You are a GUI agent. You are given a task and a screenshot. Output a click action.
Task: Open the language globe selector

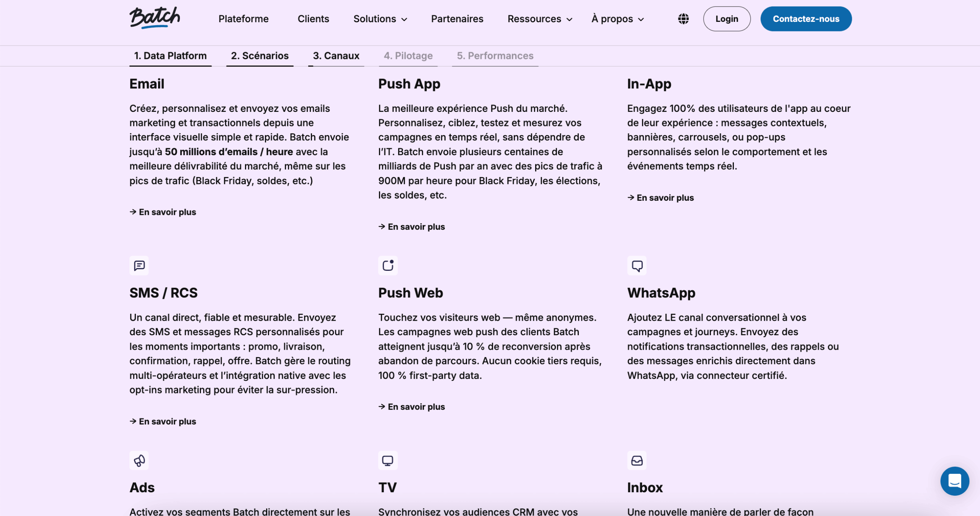tap(683, 19)
